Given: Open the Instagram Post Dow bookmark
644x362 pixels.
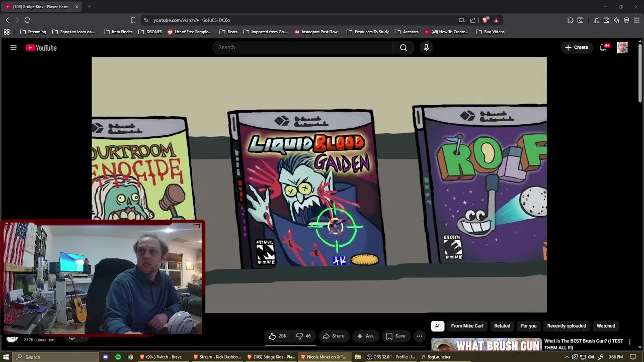Looking at the screenshot, I should point(317,32).
